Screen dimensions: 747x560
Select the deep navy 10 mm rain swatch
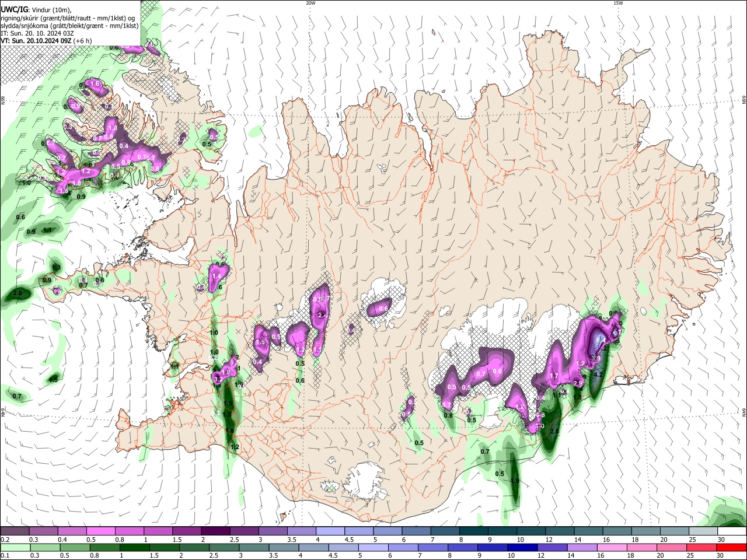[522, 547]
